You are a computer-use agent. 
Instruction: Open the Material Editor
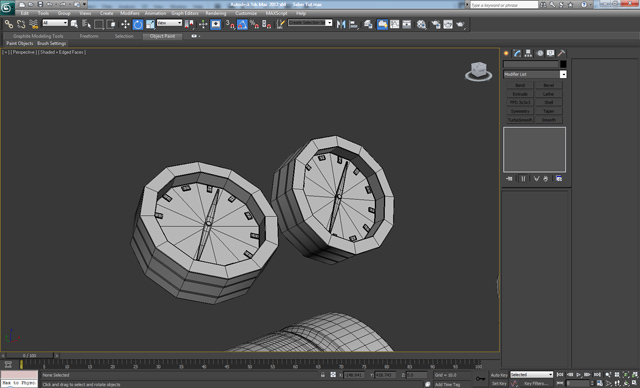click(x=422, y=24)
